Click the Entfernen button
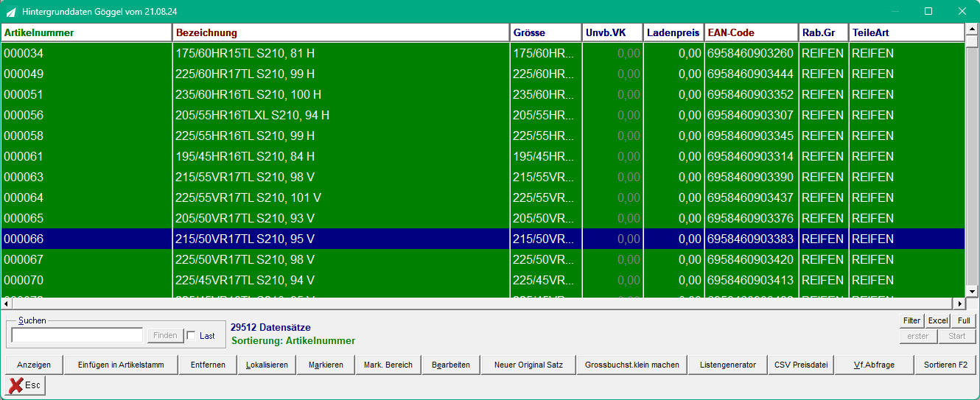This screenshot has height=400, width=980. (x=208, y=365)
